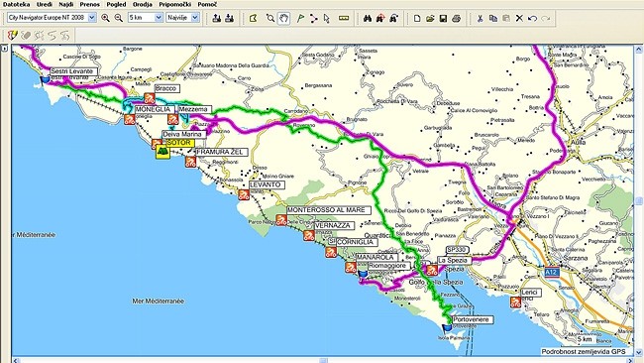Click the yellow SOTOR campsite marker
The image size is (644, 363).
point(162,152)
